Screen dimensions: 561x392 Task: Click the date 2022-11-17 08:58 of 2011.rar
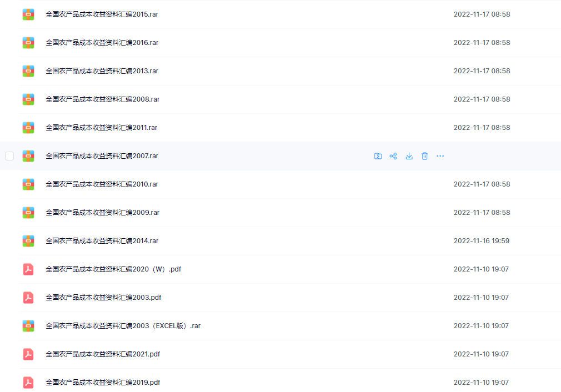pyautogui.click(x=482, y=127)
